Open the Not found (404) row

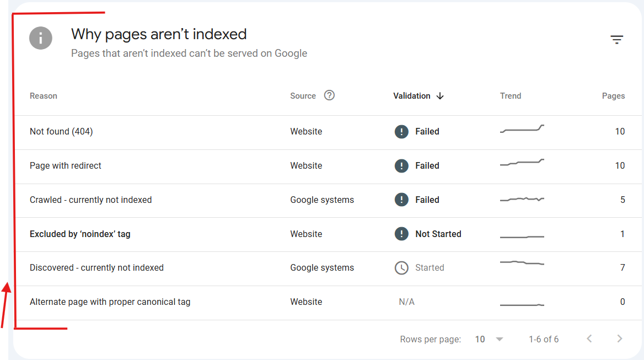coord(61,132)
